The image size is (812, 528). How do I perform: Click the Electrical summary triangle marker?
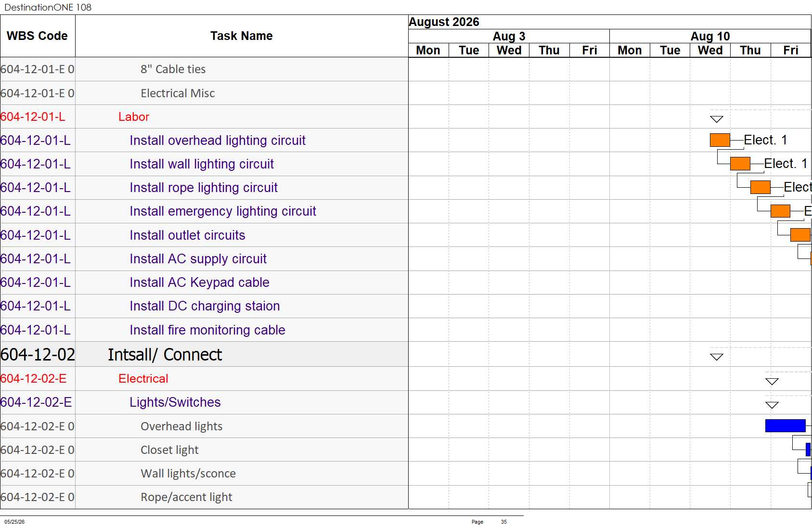tap(772, 382)
